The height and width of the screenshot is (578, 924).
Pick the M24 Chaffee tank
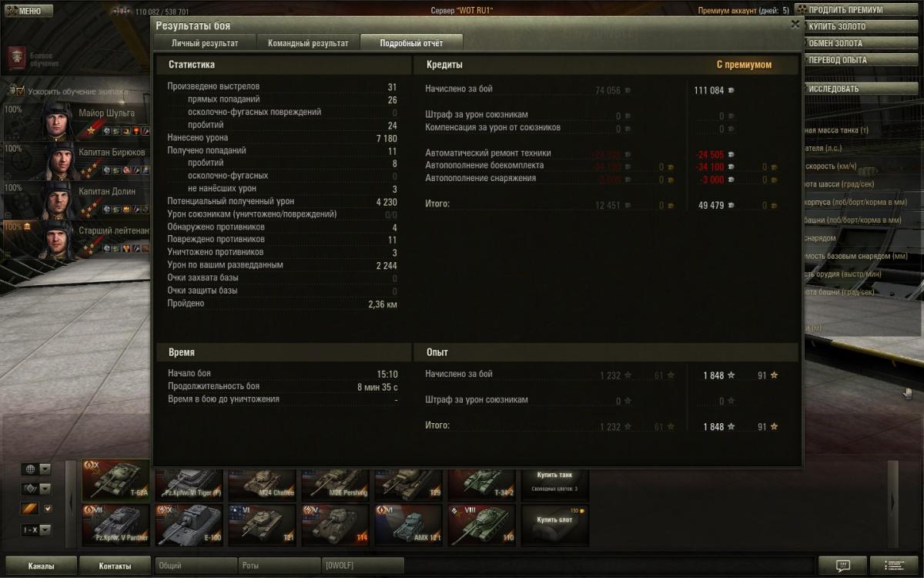coord(263,484)
